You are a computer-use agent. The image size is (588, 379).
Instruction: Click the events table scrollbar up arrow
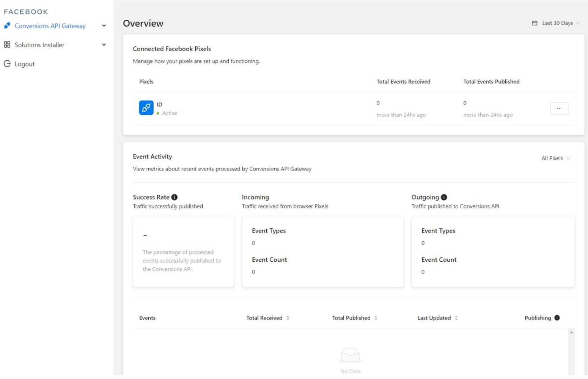(571, 332)
